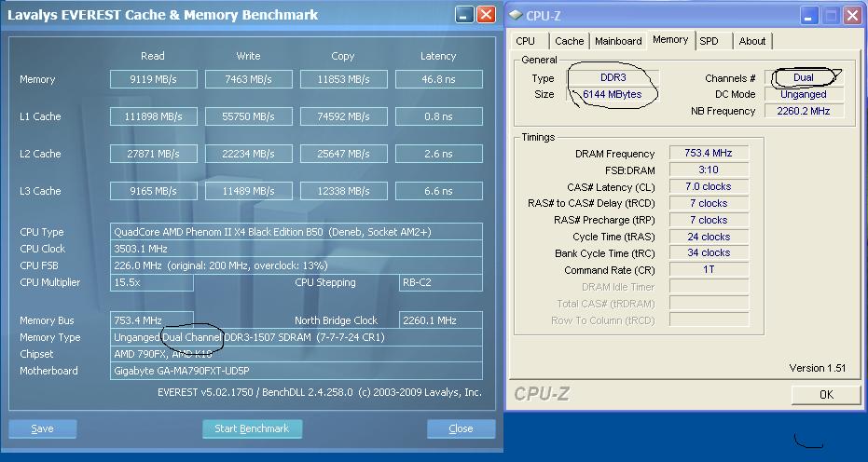Click Memory Copy value 11853 MB/s
The width and height of the screenshot is (868, 462).
click(x=344, y=79)
